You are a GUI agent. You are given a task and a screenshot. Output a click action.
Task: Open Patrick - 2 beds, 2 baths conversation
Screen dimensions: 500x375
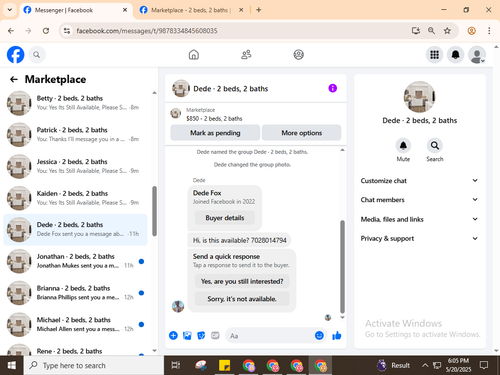[75, 135]
